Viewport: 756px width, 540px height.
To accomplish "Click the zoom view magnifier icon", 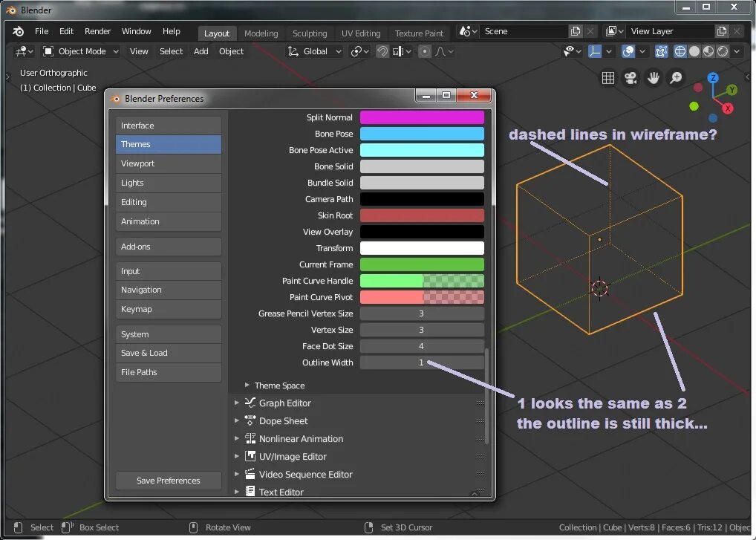I will pyautogui.click(x=676, y=78).
